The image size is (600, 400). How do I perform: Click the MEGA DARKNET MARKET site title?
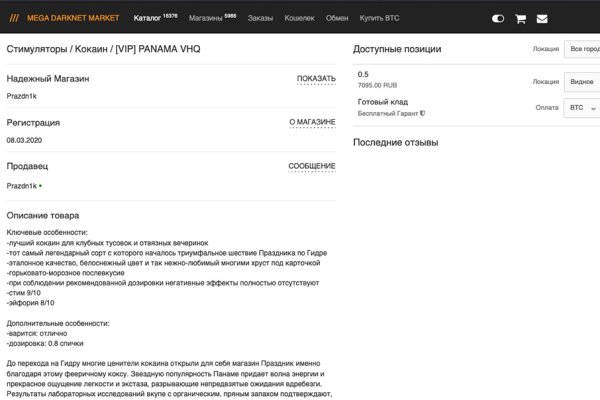[74, 17]
